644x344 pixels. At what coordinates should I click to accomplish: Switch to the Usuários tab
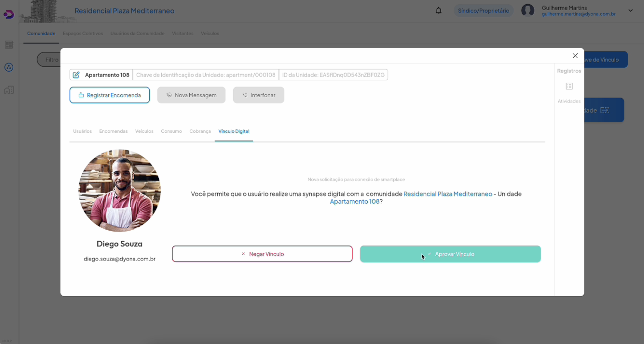(82, 131)
